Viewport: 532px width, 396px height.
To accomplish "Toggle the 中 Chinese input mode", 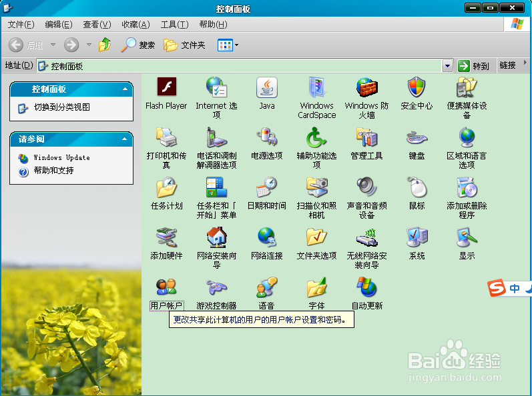I will coord(515,289).
